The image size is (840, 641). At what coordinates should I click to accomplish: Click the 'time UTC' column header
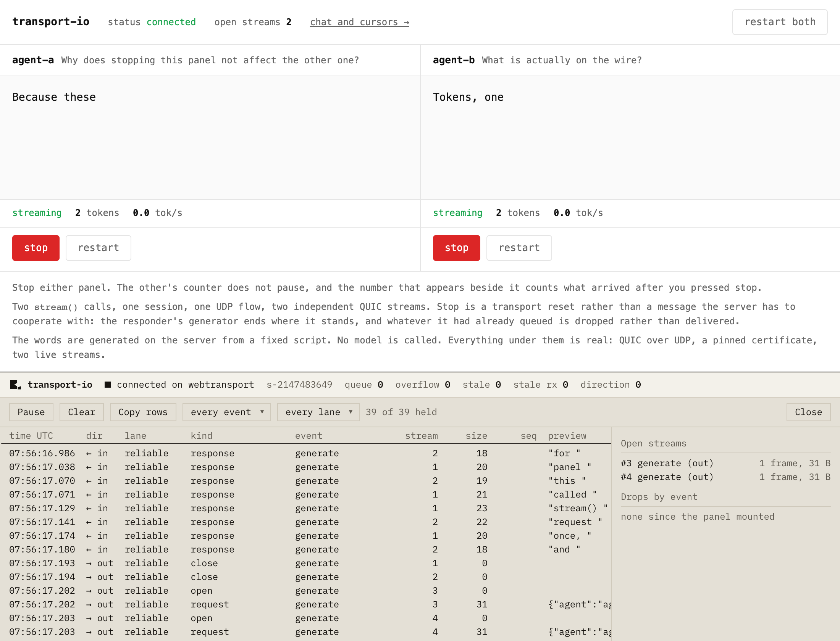coord(31,436)
